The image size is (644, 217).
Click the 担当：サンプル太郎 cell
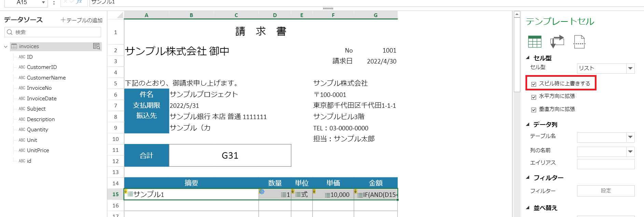[344, 139]
